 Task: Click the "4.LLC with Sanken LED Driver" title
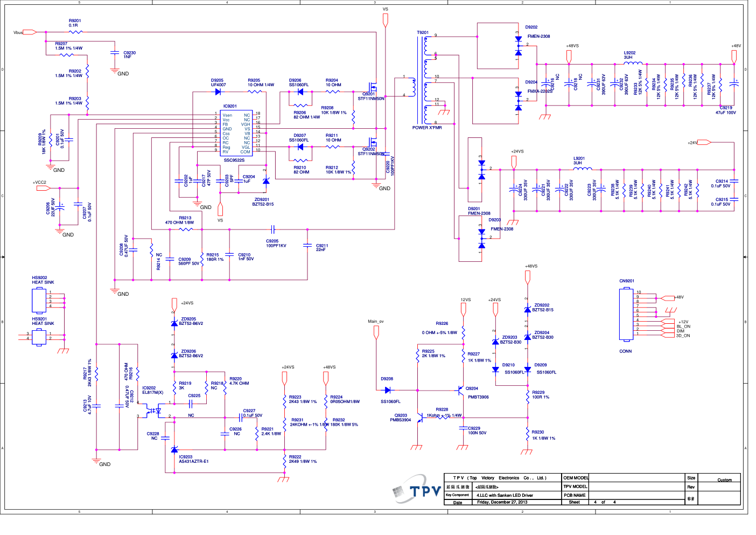[x=505, y=495]
